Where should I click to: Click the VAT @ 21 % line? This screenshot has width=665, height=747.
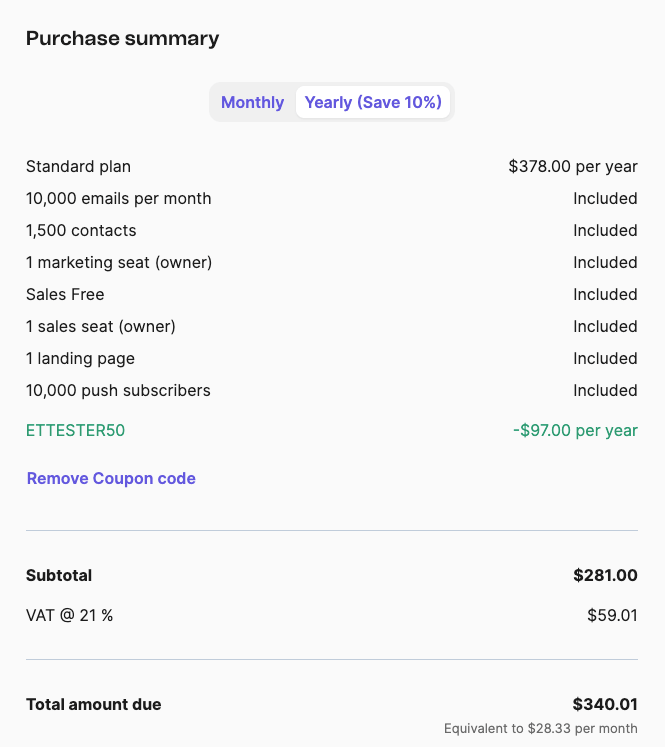(69, 615)
